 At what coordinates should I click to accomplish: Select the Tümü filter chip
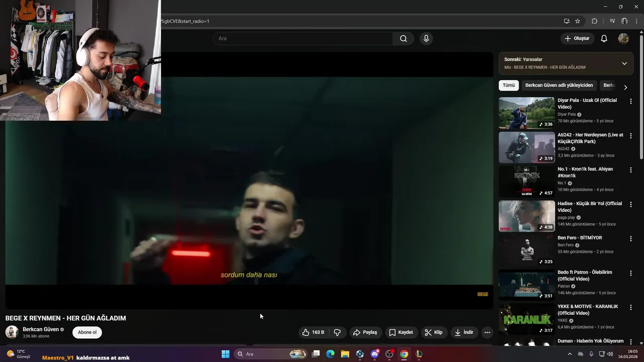coord(509,85)
